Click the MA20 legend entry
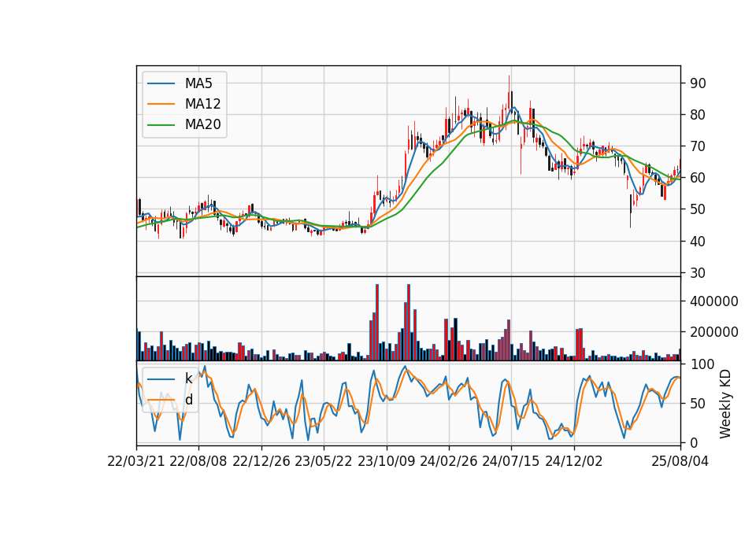Image resolution: width=756 pixels, height=543 pixels. tap(183, 125)
